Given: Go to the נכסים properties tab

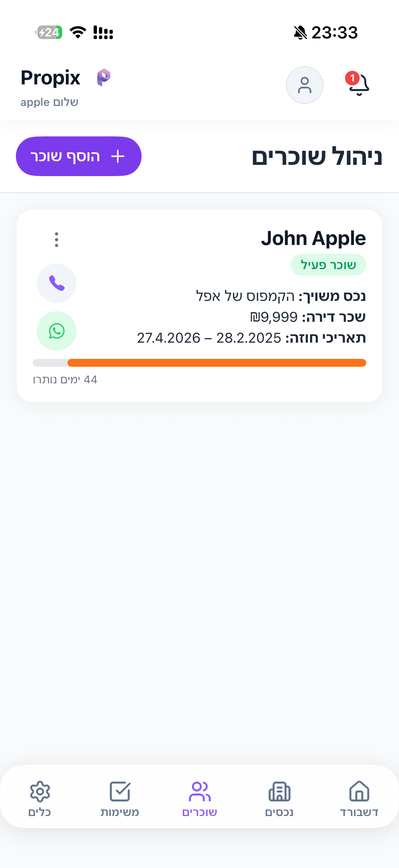Looking at the screenshot, I should click(x=279, y=798).
